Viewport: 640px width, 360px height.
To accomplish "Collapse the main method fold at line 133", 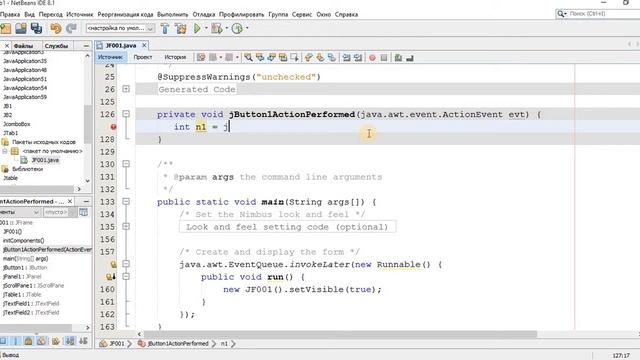I will 126,202.
